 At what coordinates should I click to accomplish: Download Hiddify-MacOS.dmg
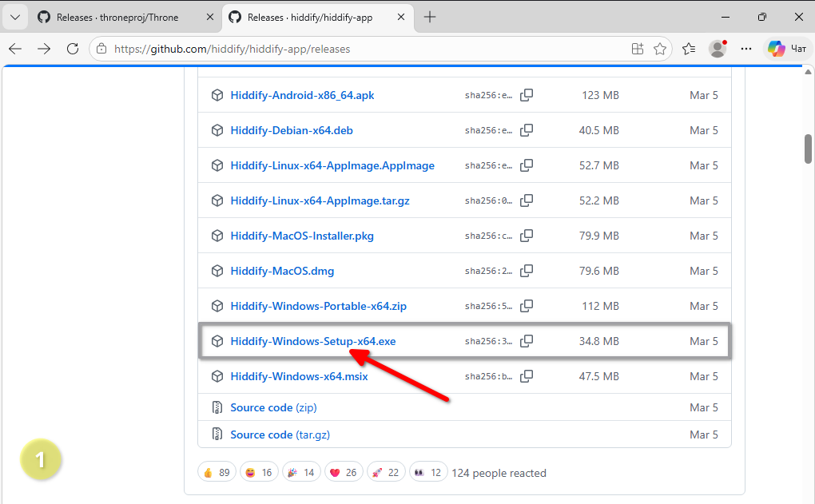point(282,271)
